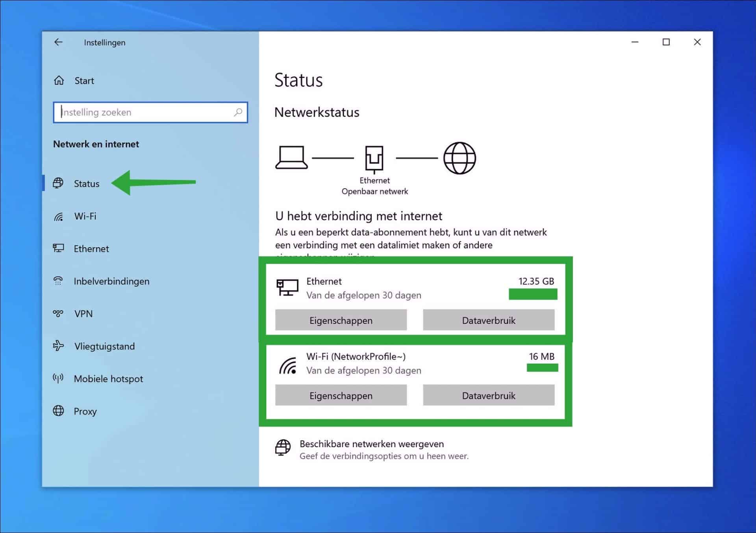756x533 pixels.
Task: Open Dataverbruik for the Wi-Fi connection
Action: tap(489, 395)
